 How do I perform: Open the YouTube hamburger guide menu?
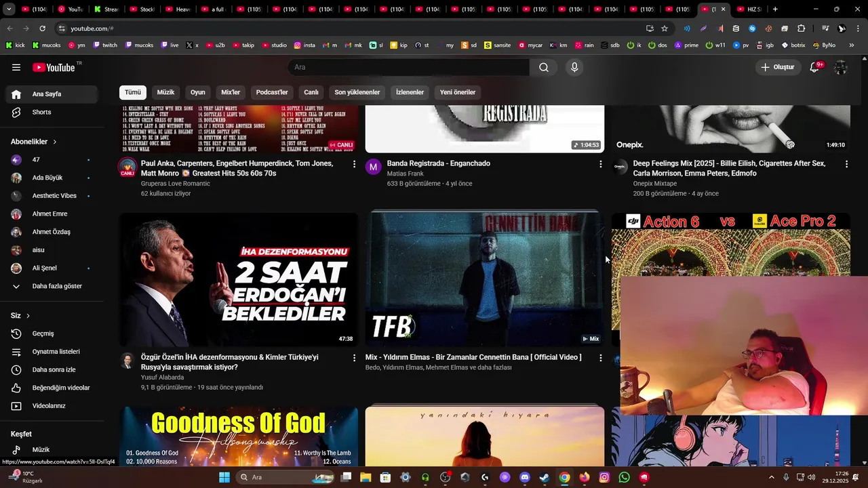[x=16, y=67]
